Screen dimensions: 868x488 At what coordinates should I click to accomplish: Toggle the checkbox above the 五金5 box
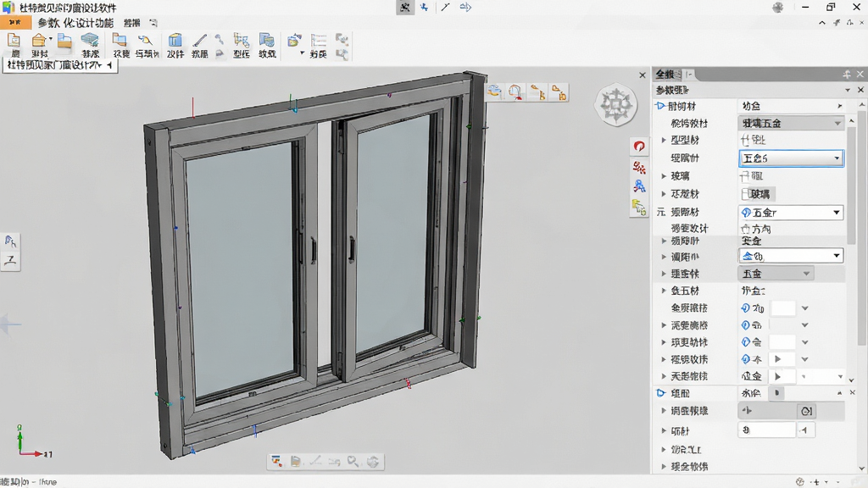745,140
